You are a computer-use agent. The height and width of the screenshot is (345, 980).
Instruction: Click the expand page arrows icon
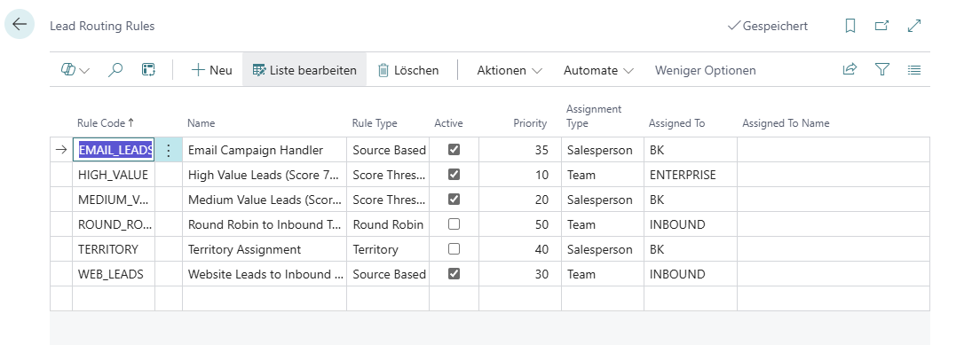tap(914, 26)
